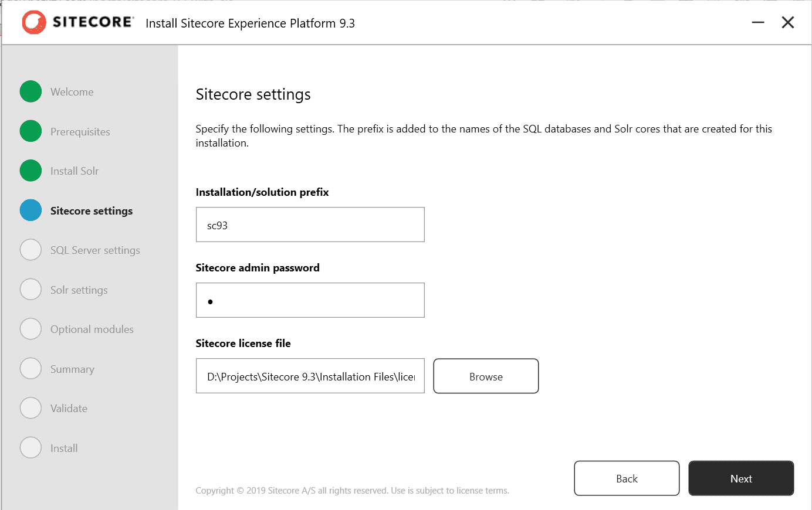Click the Solr settings step circle

coord(31,290)
